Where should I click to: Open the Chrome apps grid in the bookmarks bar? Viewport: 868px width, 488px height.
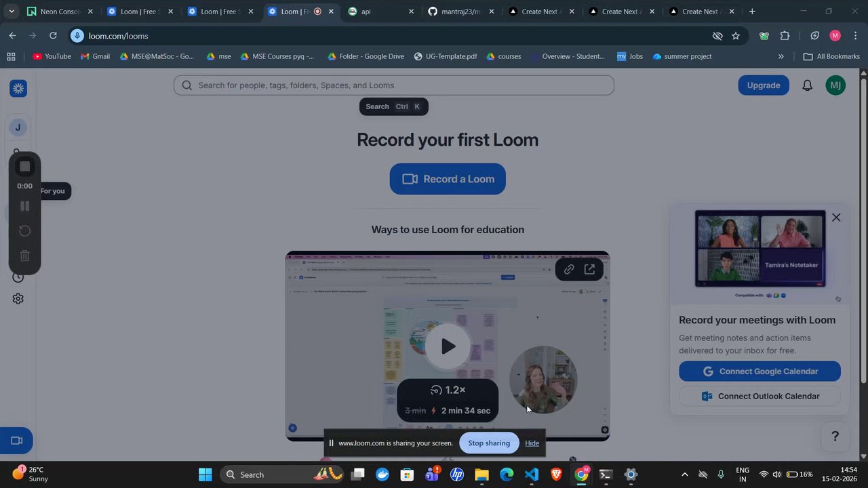coord(11,56)
